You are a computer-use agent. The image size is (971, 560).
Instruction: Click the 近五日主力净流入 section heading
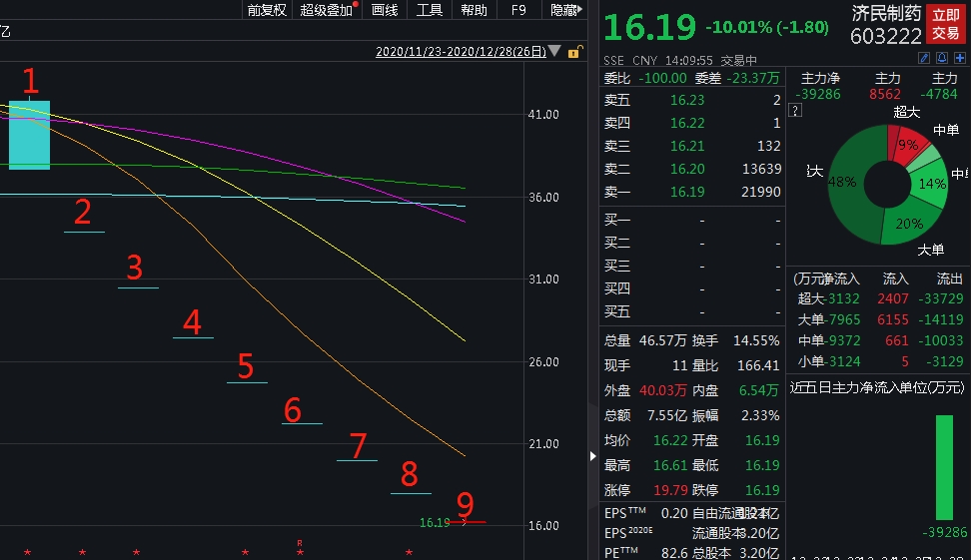876,387
